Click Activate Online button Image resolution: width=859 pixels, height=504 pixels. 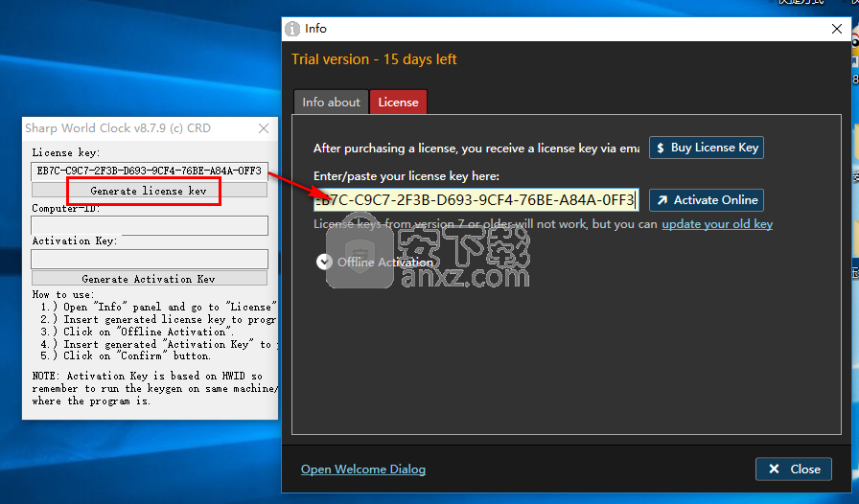pyautogui.click(x=707, y=200)
